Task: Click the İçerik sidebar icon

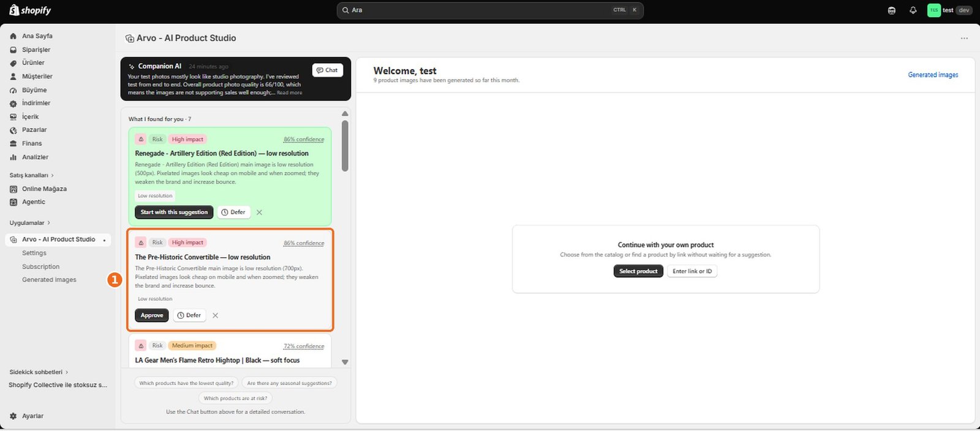Action: point(13,116)
